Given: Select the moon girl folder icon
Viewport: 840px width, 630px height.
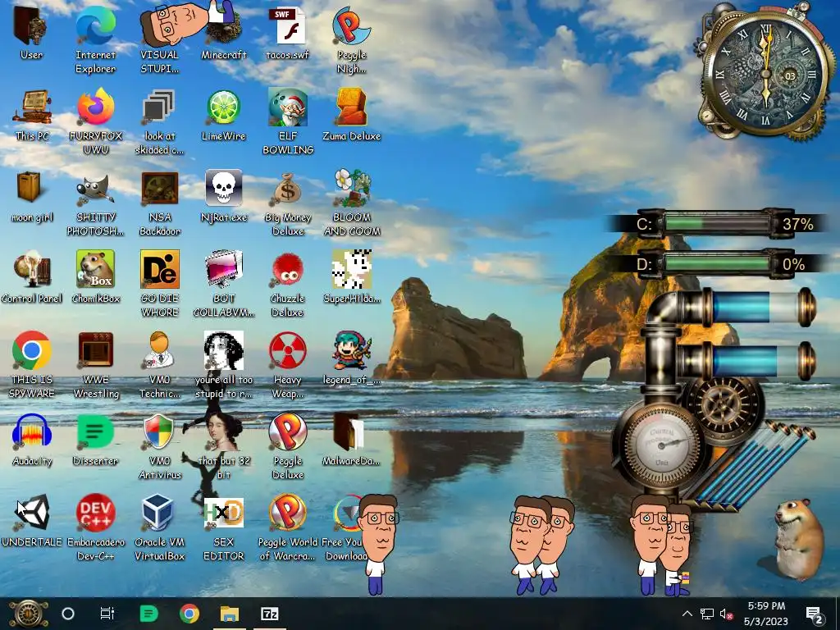Looking at the screenshot, I should click(32, 195).
